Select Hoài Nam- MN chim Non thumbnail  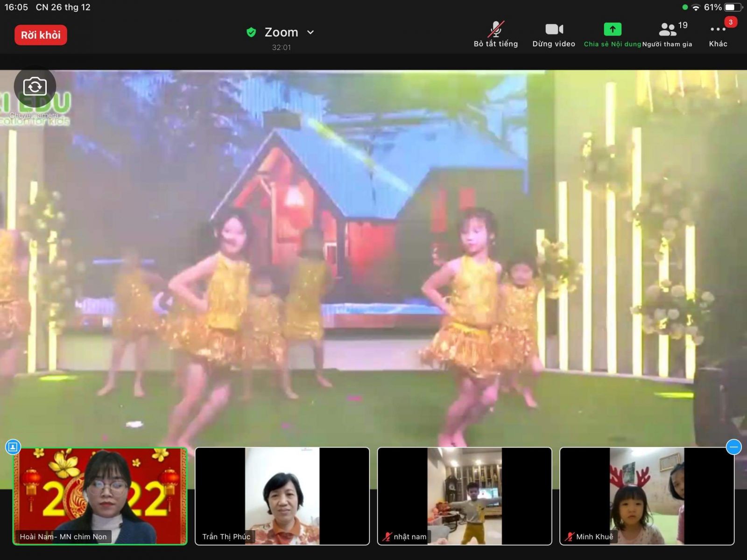pyautogui.click(x=100, y=496)
